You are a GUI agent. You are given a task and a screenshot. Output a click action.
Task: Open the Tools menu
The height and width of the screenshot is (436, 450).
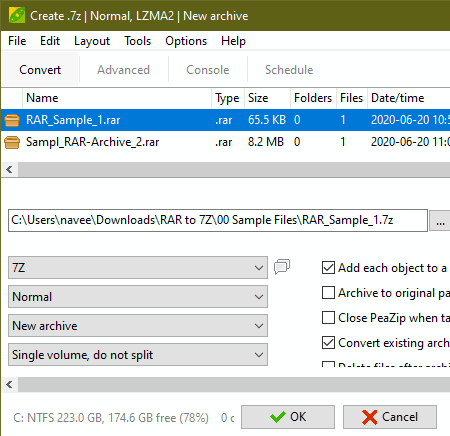pos(138,41)
